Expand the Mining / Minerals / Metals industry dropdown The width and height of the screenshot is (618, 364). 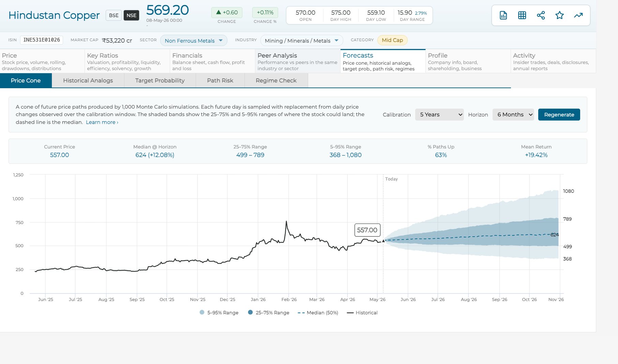(302, 41)
